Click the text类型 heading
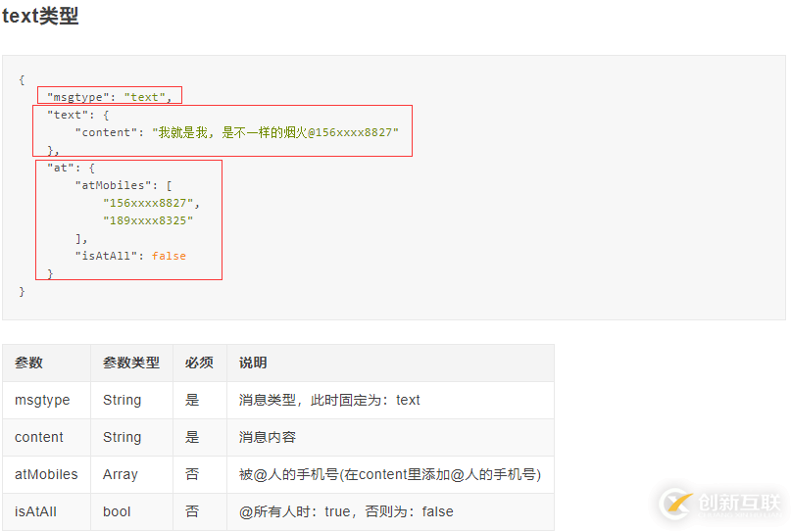 40,17
